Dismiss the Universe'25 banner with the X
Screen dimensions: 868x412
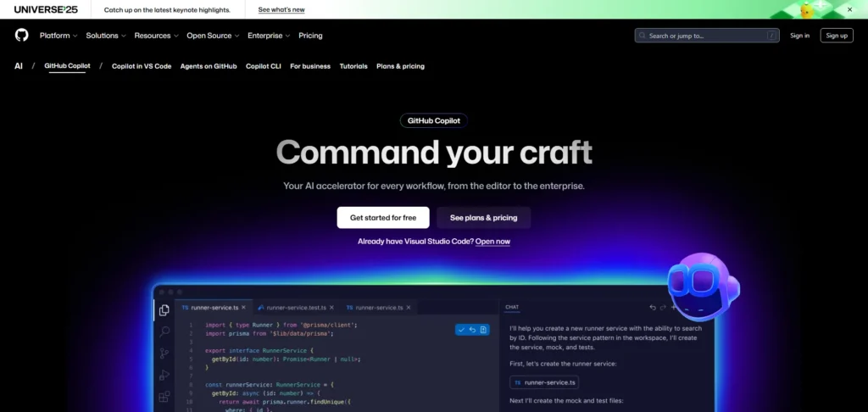pos(849,9)
